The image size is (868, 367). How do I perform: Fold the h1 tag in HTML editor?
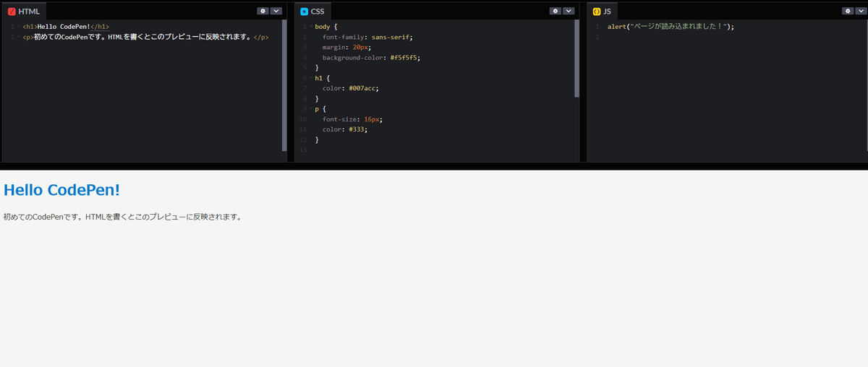pos(18,26)
